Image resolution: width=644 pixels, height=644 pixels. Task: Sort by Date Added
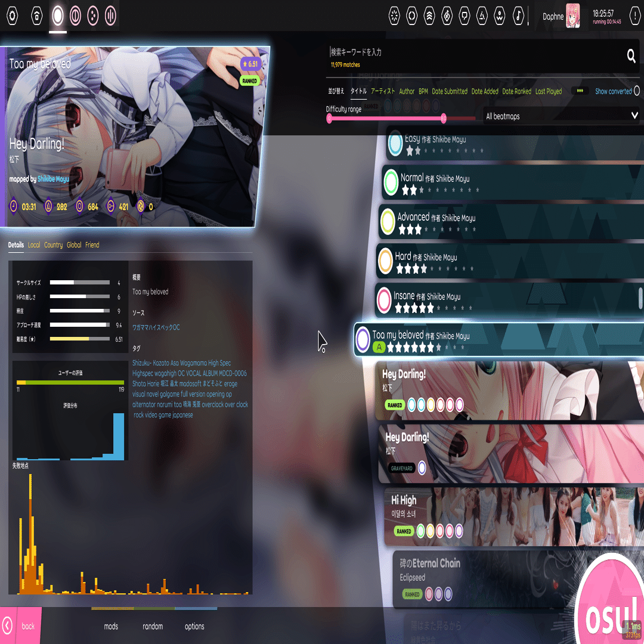(485, 91)
